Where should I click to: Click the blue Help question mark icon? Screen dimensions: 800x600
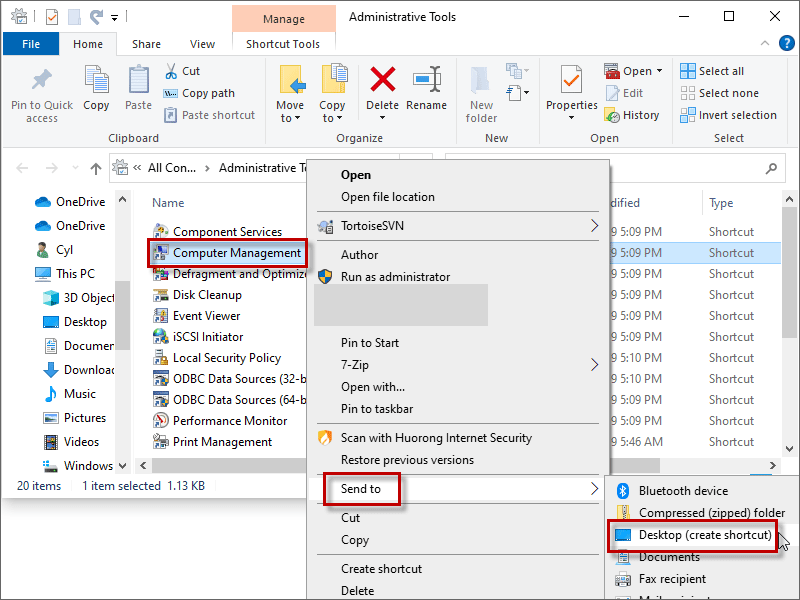[x=787, y=43]
